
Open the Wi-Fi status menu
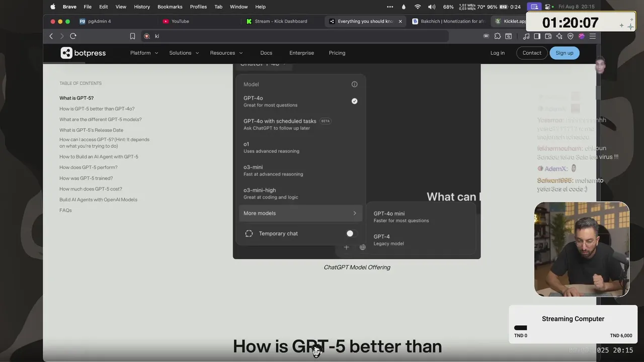tap(418, 7)
